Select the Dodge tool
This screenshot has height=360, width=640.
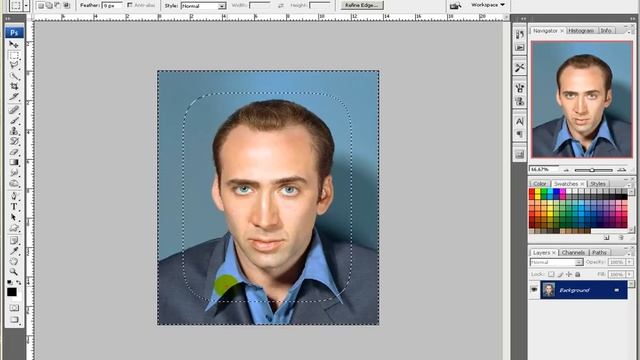pos(14,183)
